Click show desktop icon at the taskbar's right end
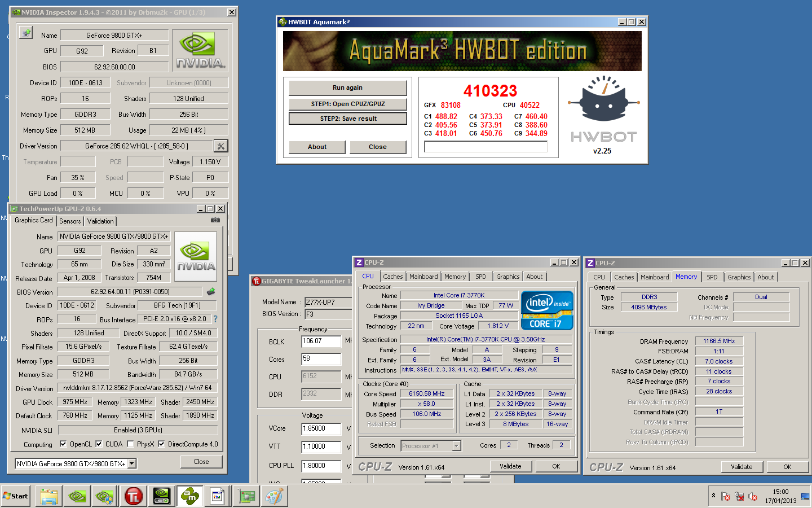812x508 pixels. point(805,496)
